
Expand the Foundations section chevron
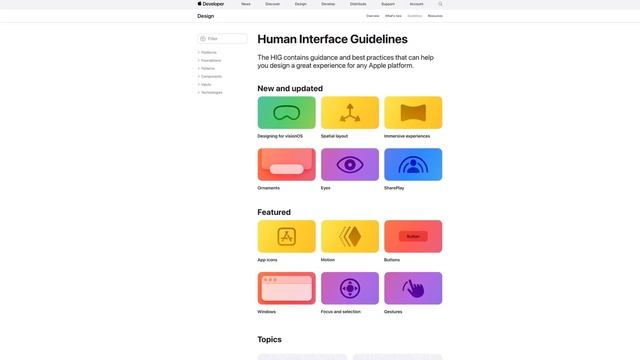pos(199,60)
